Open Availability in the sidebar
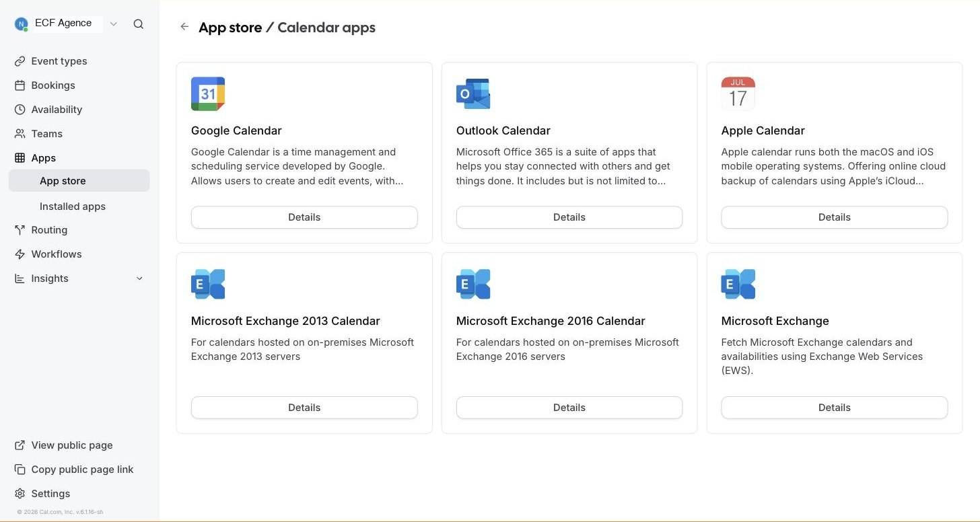This screenshot has width=980, height=522. pos(79,110)
